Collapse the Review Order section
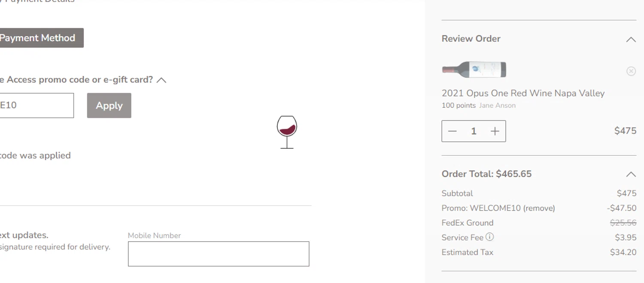The height and width of the screenshot is (283, 644). coord(631,39)
